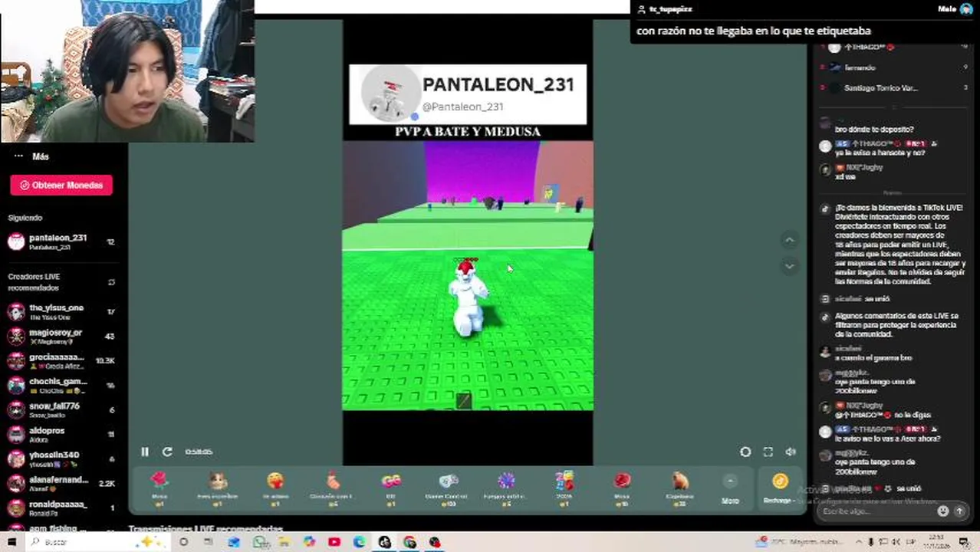Open the Más menu in sidebar
The width and height of the screenshot is (980, 552).
(x=32, y=156)
